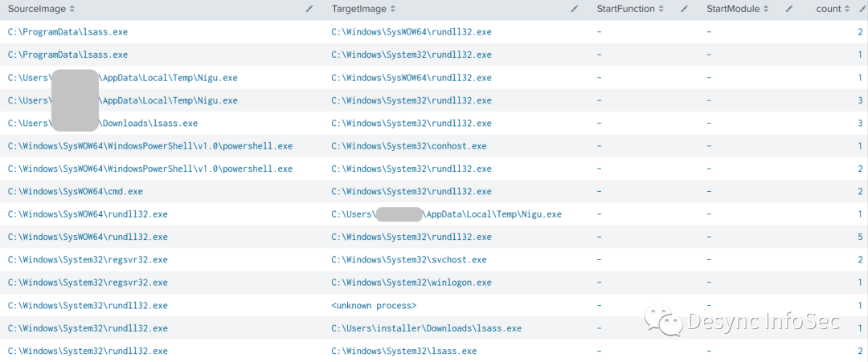Viewport: 868px width, 362px height.
Task: Edit StartFunction column via pencil icon
Action: 685,9
